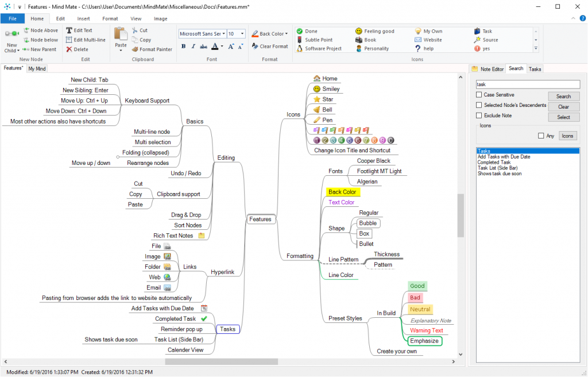Select the strikethrough text icon
Viewport: 588px width, 377px height.
click(x=203, y=46)
